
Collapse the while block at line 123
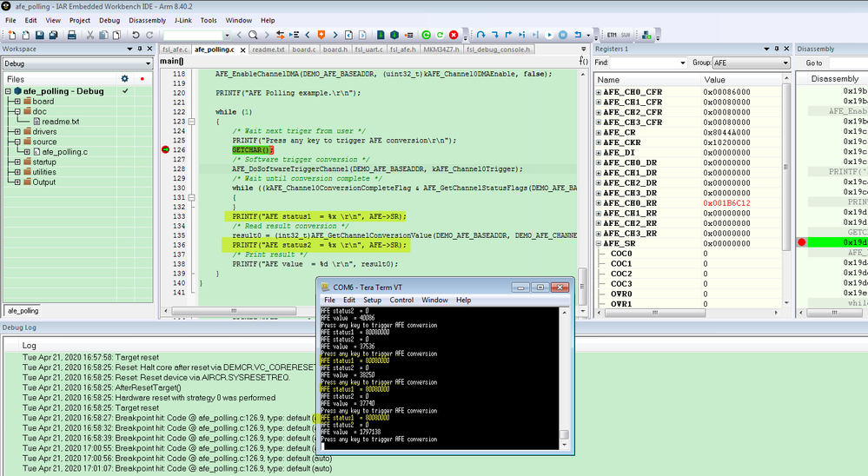[191, 122]
